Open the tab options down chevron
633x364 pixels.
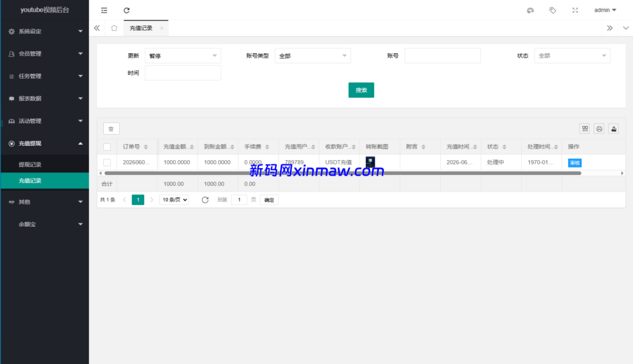tap(626, 28)
